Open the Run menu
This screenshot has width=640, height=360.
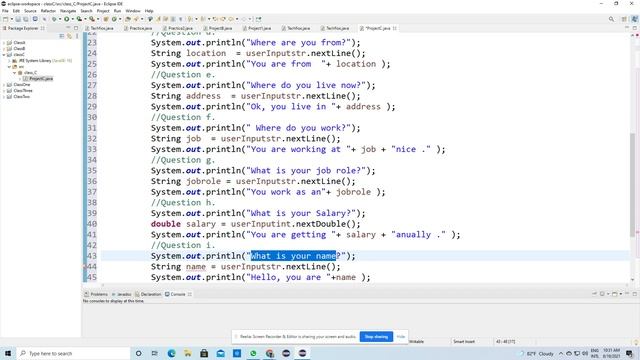pyautogui.click(x=117, y=11)
